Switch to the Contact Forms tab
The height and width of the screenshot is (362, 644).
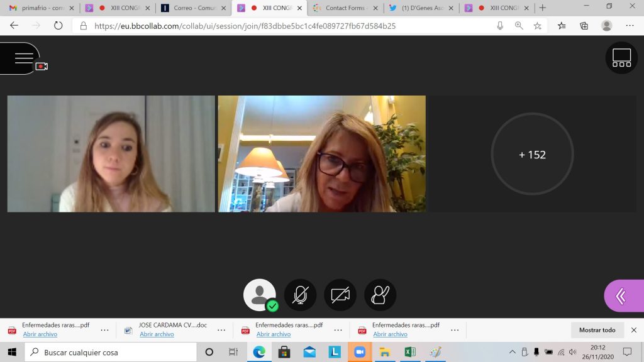pyautogui.click(x=343, y=8)
